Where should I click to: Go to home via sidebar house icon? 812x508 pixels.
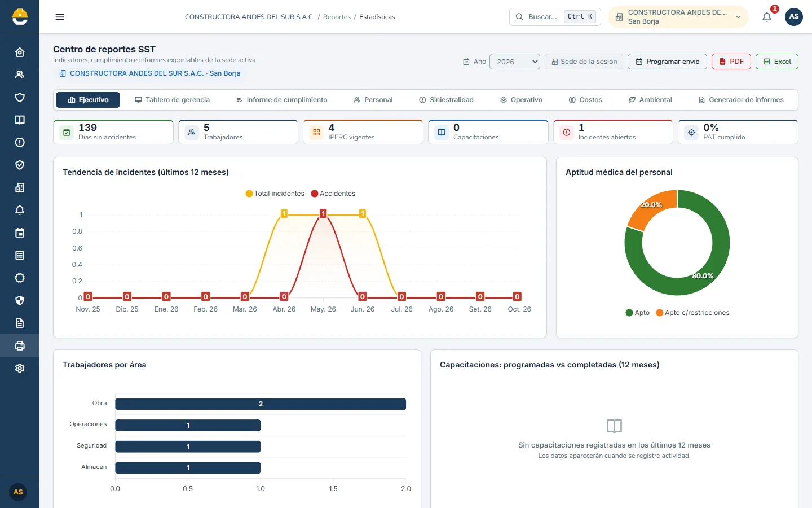pos(20,52)
